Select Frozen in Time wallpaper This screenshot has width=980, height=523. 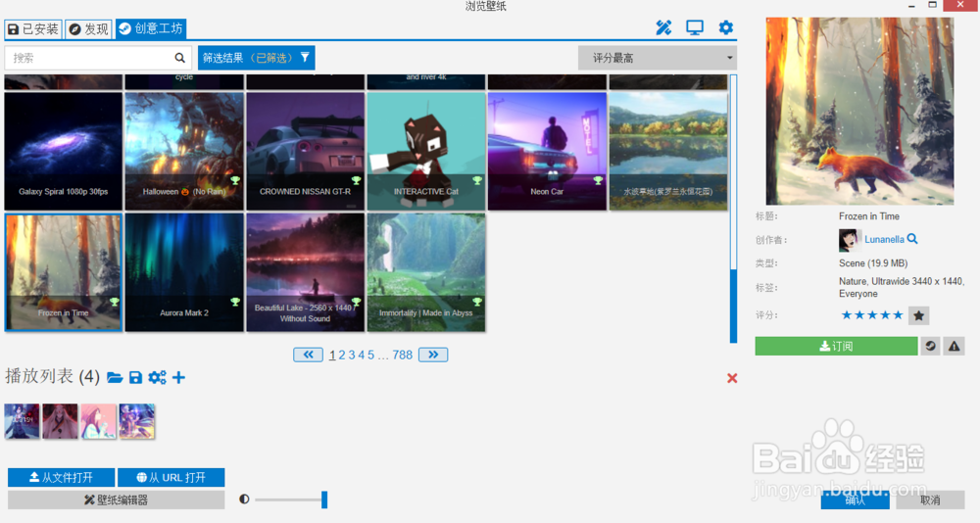[63, 272]
